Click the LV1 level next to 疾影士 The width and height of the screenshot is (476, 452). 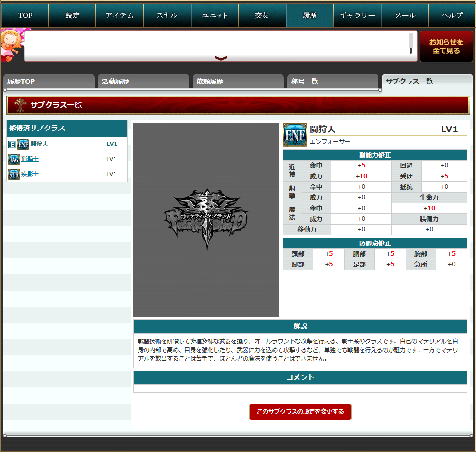coord(112,174)
